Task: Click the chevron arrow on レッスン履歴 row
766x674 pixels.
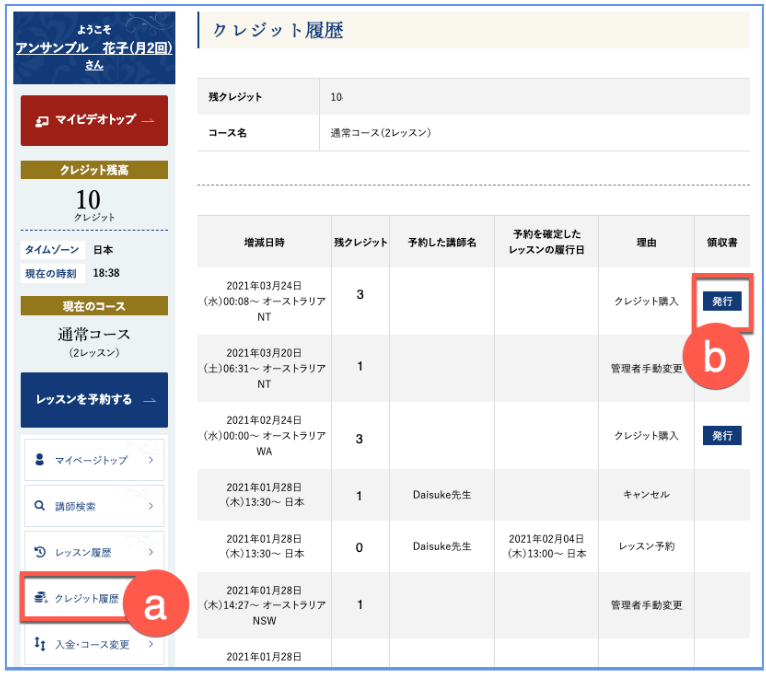Action: [150, 552]
